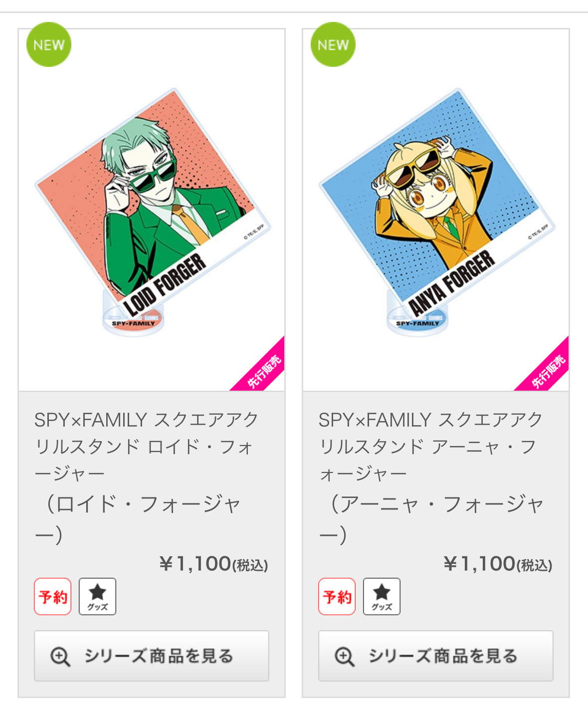Click the pink 先行販売 ribbon on Anya image
Screen dimensions: 588x711
(x=546, y=368)
